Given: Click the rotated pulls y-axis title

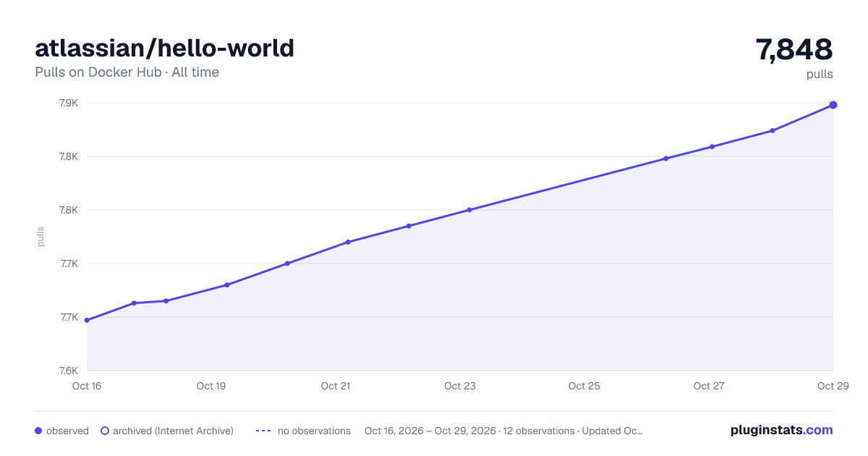Looking at the screenshot, I should tap(41, 237).
